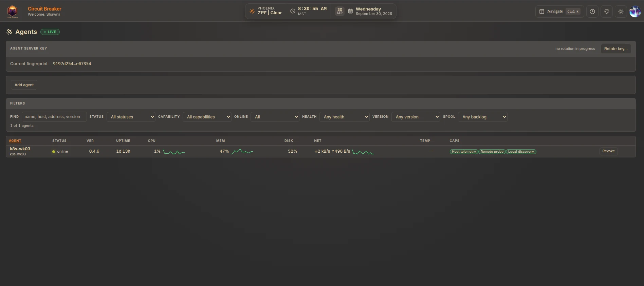Focus the name, host, address find field

[x=54, y=117]
